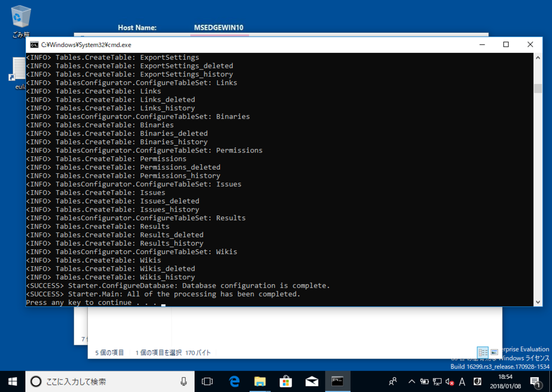
Task: Click the console vertical scrollbar thumb
Action: (x=537, y=88)
